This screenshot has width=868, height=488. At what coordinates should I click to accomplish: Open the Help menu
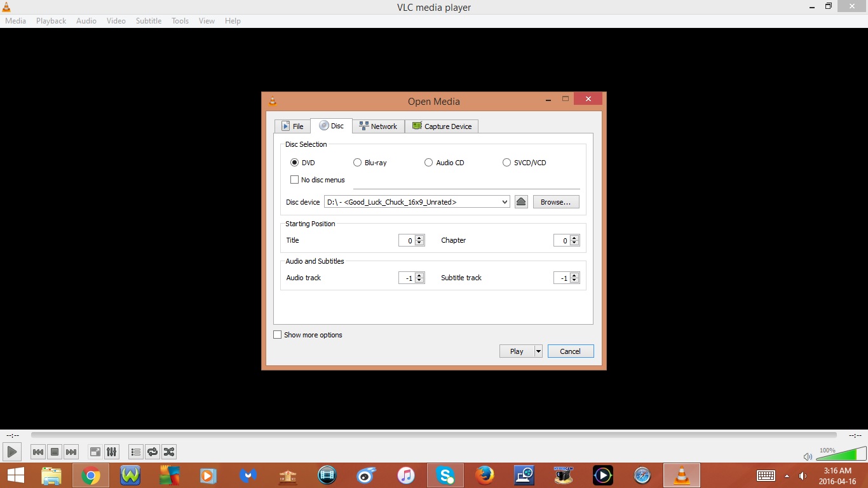[233, 21]
